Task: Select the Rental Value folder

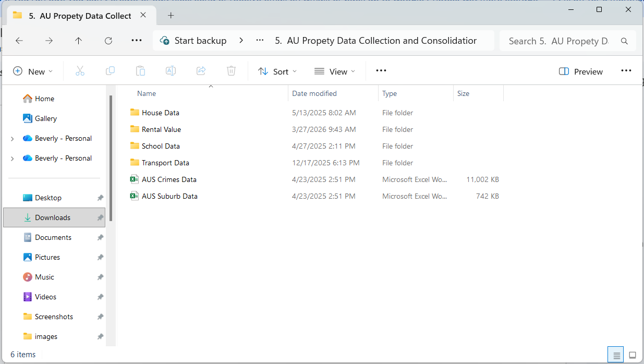Action: pos(161,129)
